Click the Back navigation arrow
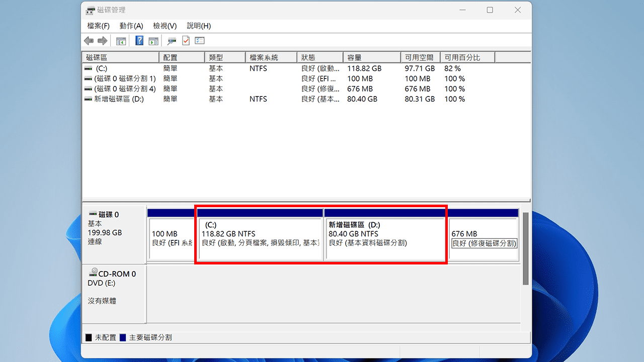The width and height of the screenshot is (644, 362). (89, 41)
